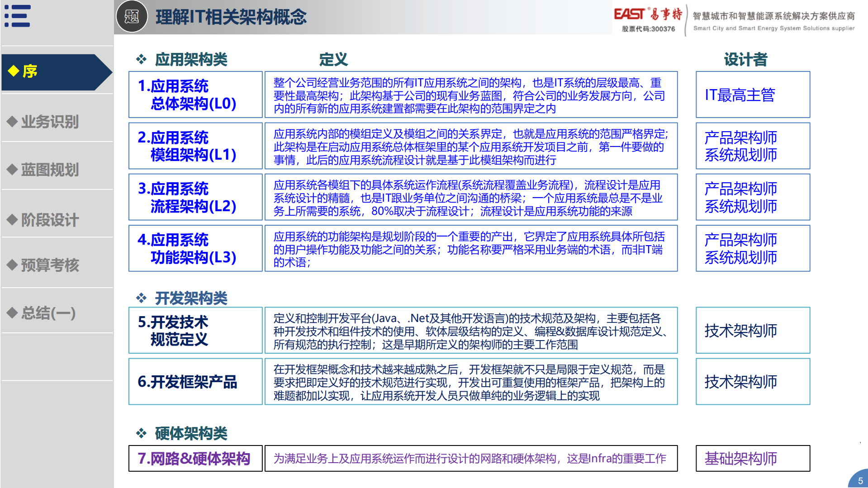
Task: Click the 基础架构师 designer box
Action: (752, 458)
